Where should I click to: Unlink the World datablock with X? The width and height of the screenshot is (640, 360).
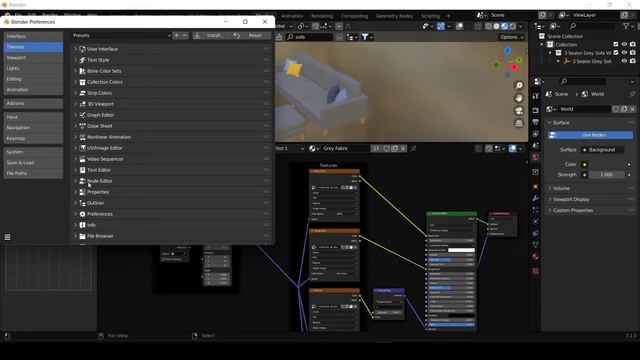(632, 109)
